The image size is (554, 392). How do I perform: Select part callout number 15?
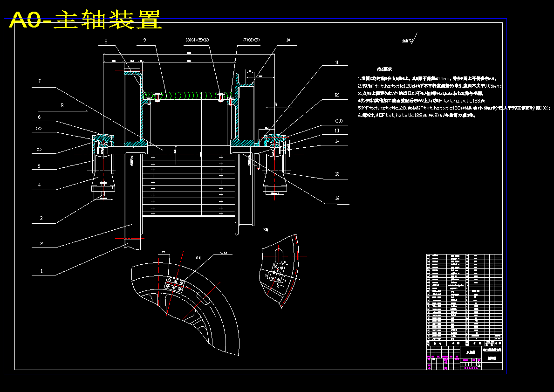click(x=337, y=174)
